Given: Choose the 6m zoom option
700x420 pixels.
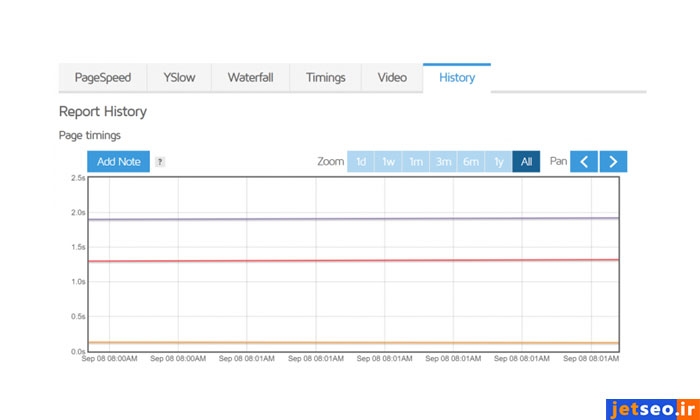Looking at the screenshot, I should point(471,162).
